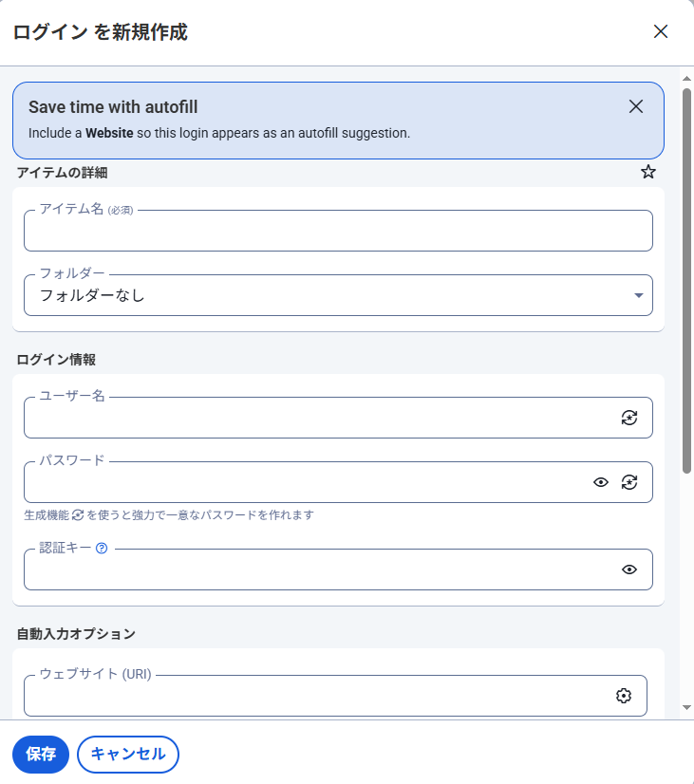The image size is (694, 784).
Task: Open the フォルダー dropdown
Action: [338, 295]
